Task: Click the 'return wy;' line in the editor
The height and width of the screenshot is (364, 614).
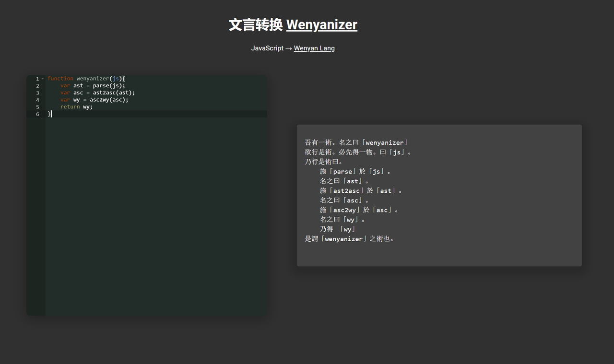Action: pyautogui.click(x=76, y=107)
